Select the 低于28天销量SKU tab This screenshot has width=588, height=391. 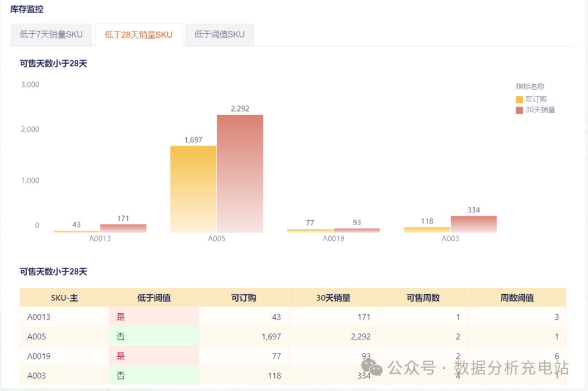tap(138, 35)
